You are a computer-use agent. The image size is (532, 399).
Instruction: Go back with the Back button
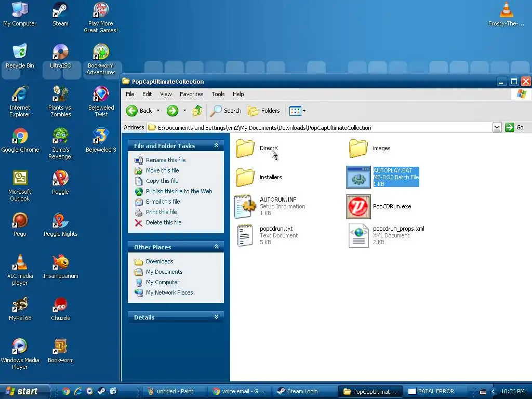[x=139, y=111]
